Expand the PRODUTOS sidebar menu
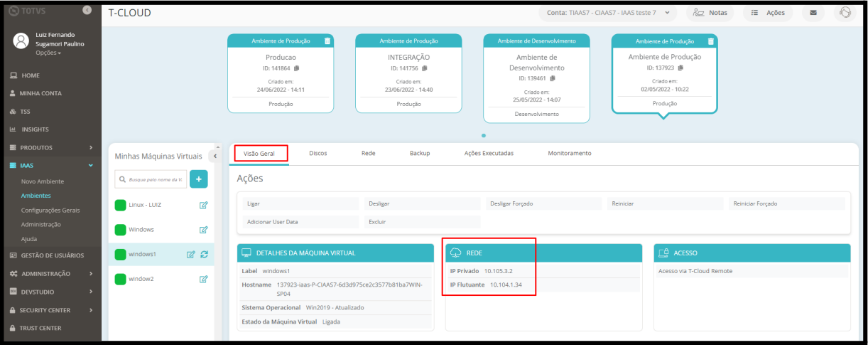Viewport: 868px width, 345px height. click(50, 147)
